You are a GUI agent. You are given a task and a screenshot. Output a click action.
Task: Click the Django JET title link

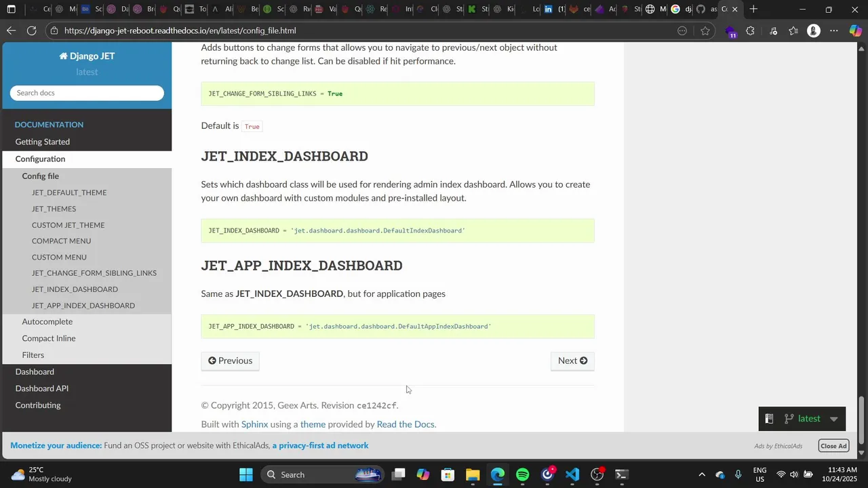pyautogui.click(x=87, y=56)
